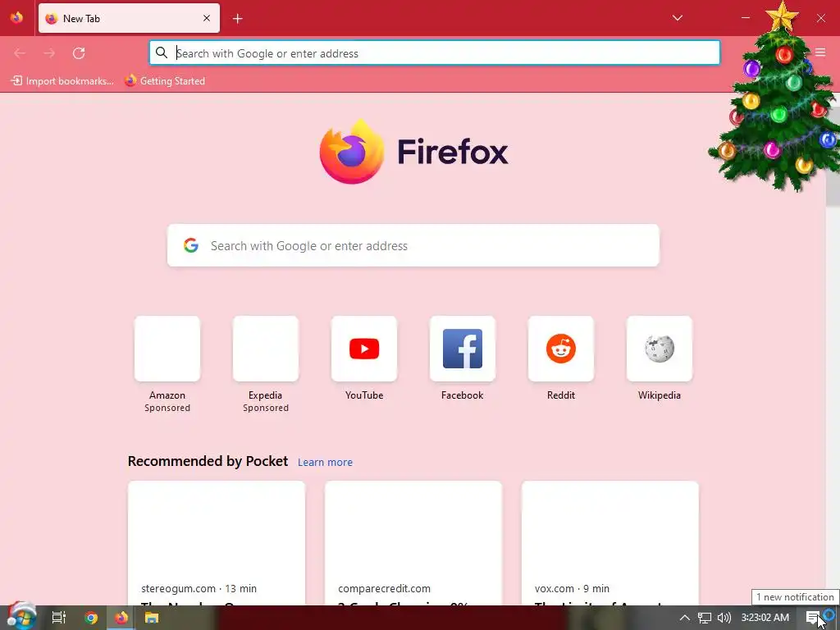Click Firefox icon on the taskbar
The height and width of the screenshot is (630, 840).
(x=121, y=618)
